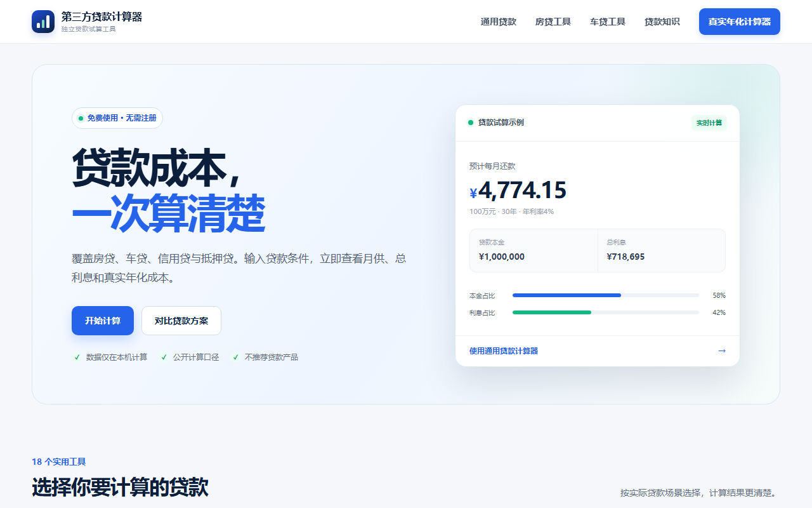Click the text 数据仅在本机计算
Viewport: 812px width, 508px height.
click(x=117, y=358)
